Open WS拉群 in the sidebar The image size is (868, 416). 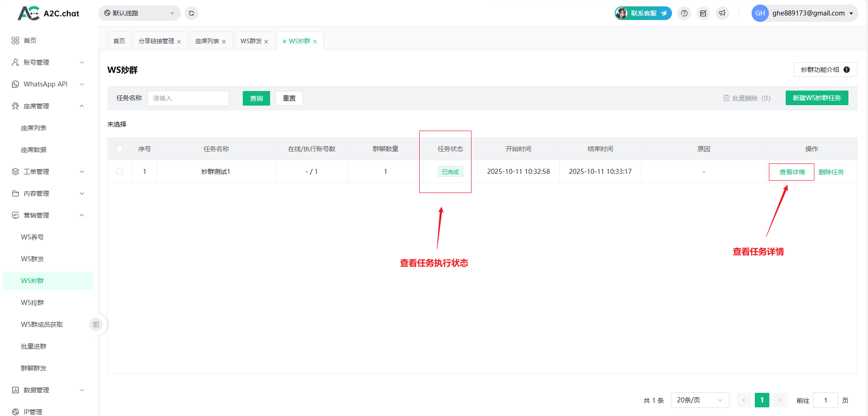click(x=32, y=303)
